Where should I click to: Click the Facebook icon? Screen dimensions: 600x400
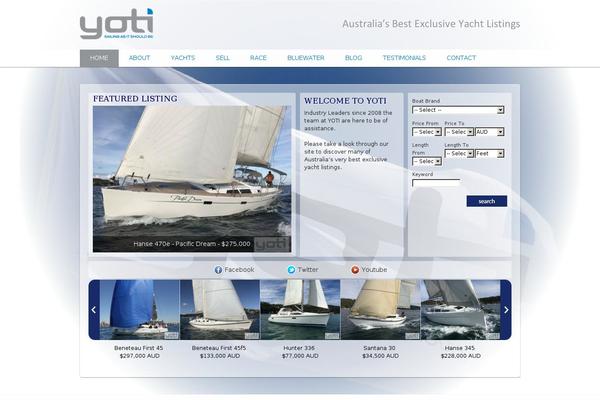[x=218, y=270]
